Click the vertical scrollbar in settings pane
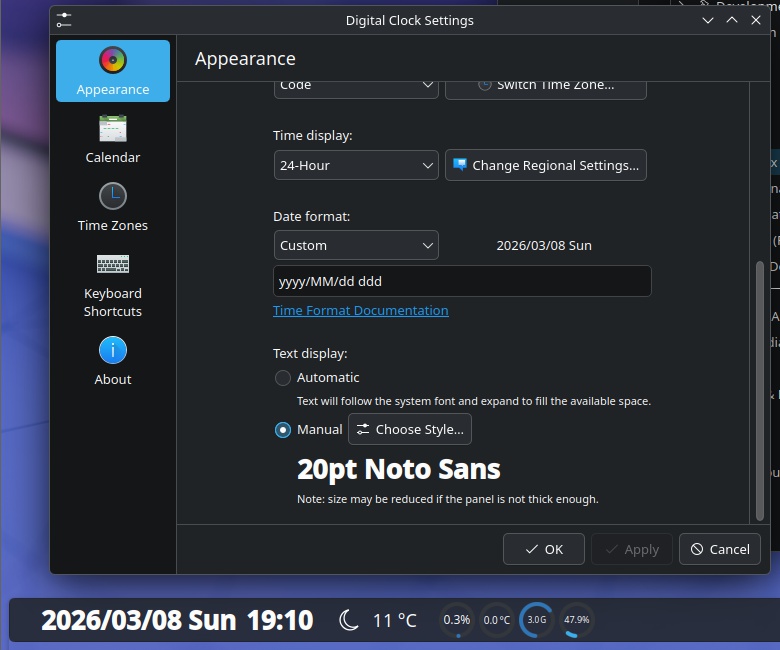 click(x=760, y=390)
